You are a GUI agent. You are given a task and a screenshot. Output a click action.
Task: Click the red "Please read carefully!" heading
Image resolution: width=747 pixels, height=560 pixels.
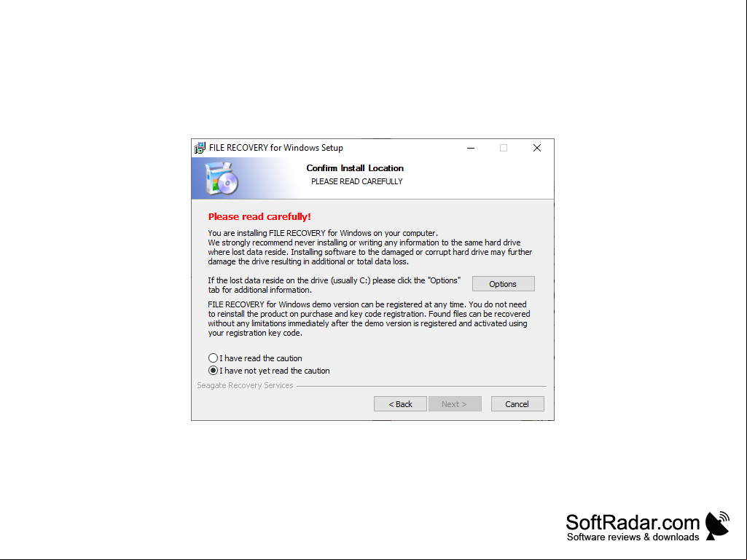[259, 217]
